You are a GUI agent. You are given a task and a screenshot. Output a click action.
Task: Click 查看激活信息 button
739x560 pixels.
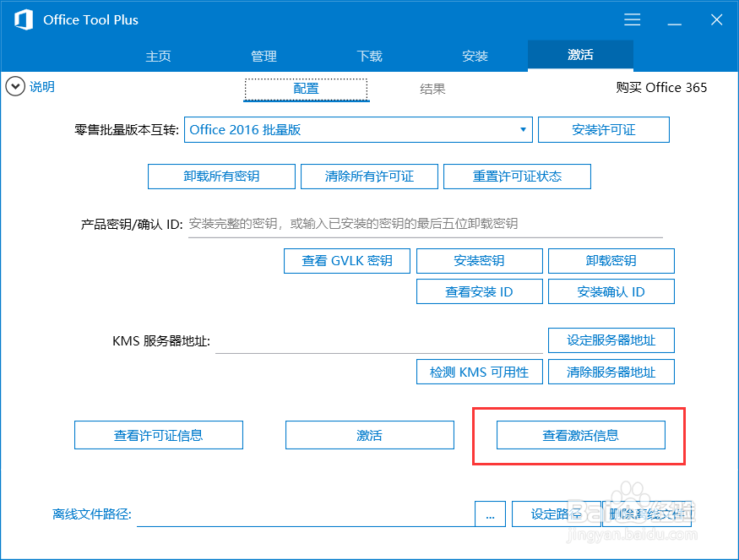[581, 435]
